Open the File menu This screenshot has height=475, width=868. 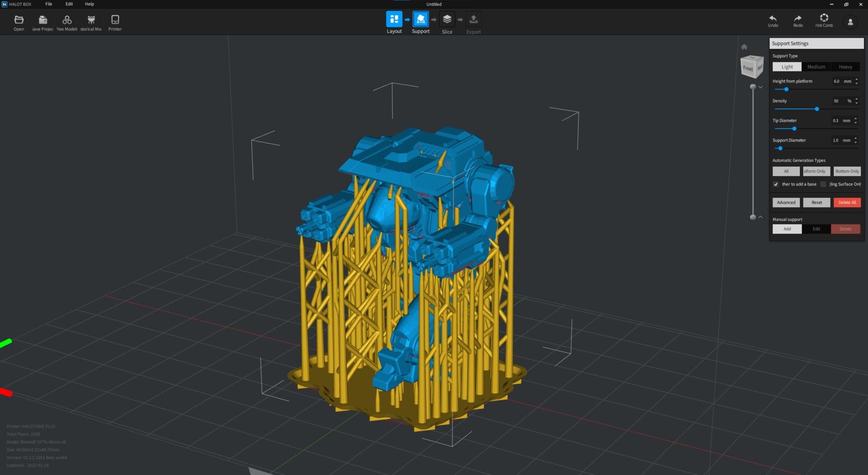point(48,4)
